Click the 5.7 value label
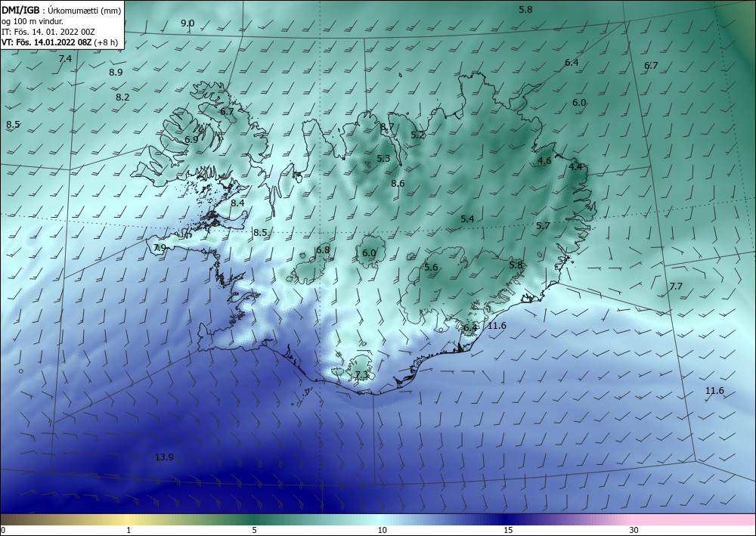 pos(543,225)
